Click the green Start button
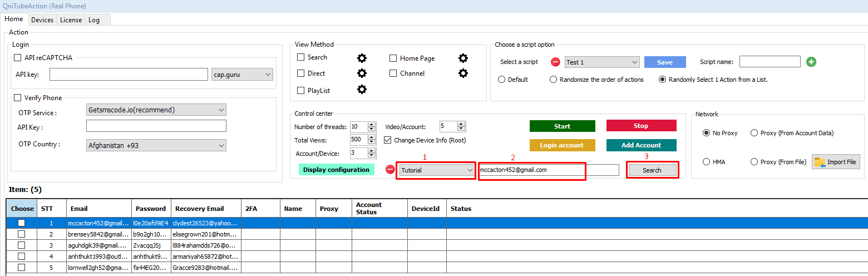 (x=563, y=126)
